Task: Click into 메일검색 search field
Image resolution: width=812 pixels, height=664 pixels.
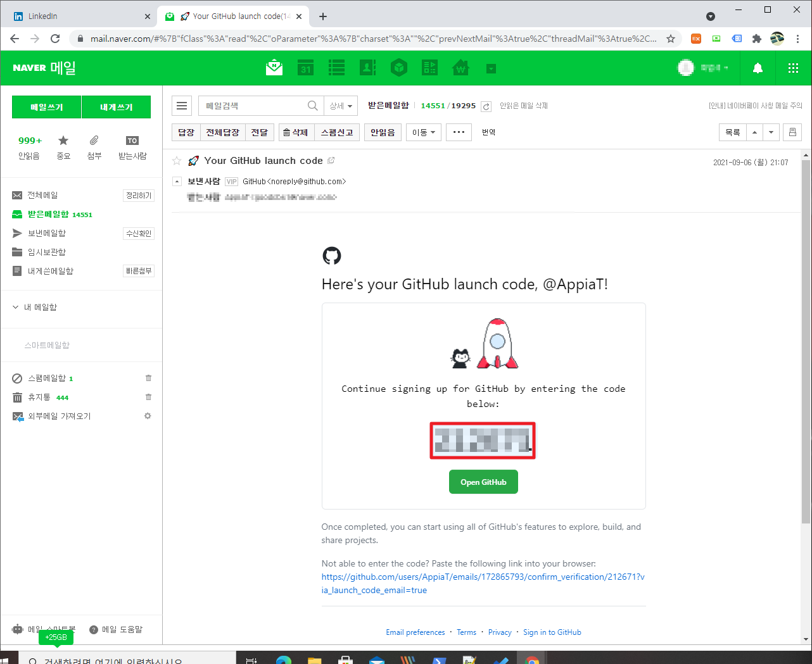Action: 252,106
